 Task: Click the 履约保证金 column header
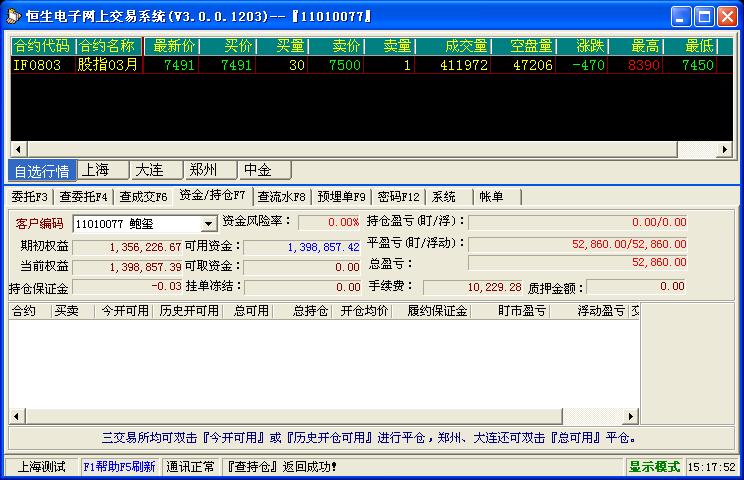(432, 311)
